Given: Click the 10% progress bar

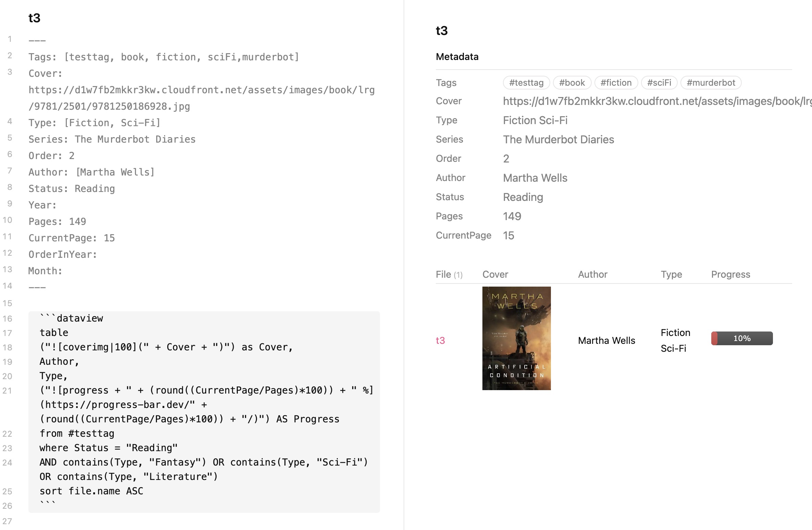Looking at the screenshot, I should click(742, 338).
